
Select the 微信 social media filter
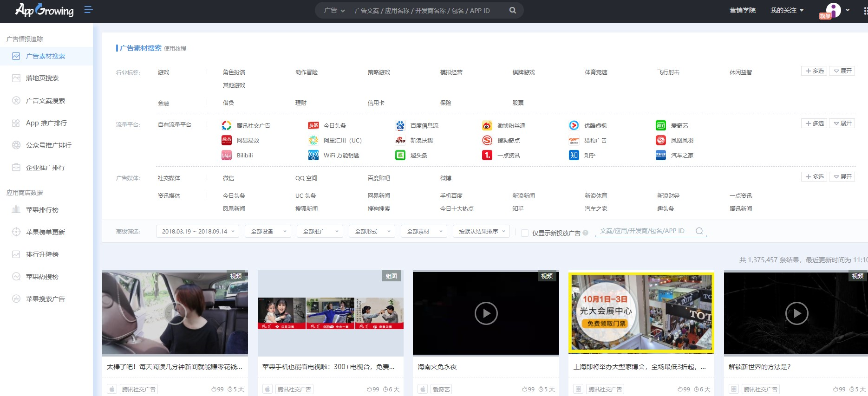click(x=228, y=178)
